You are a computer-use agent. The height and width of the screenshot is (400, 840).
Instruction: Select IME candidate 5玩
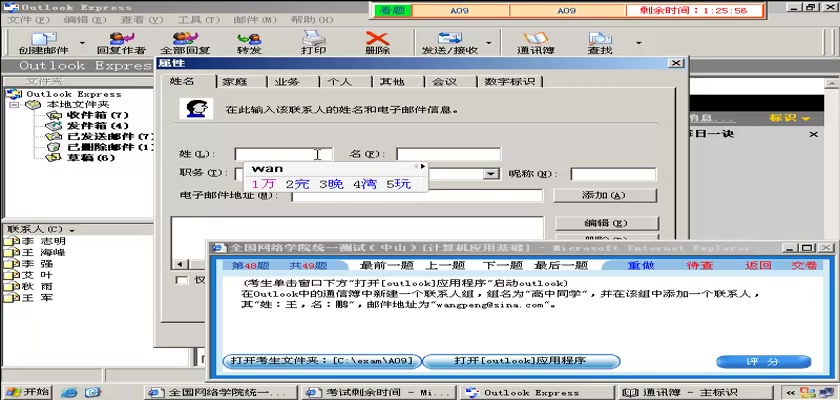(x=398, y=184)
